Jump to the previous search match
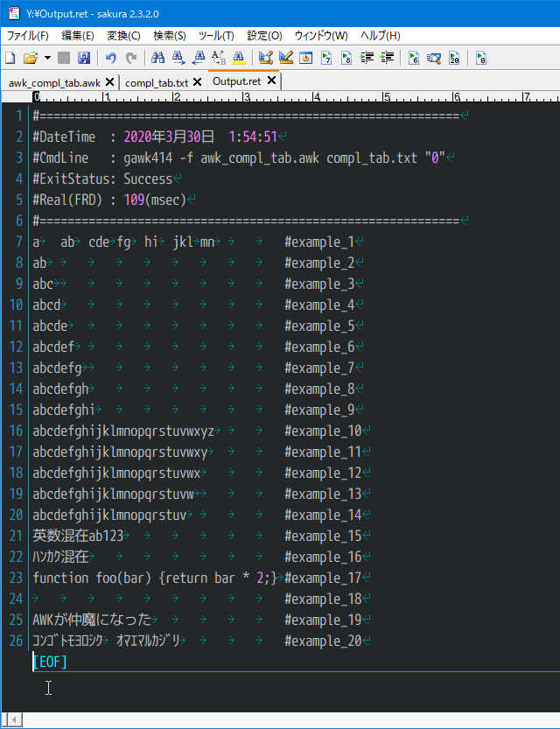The image size is (560, 729). 199,58
